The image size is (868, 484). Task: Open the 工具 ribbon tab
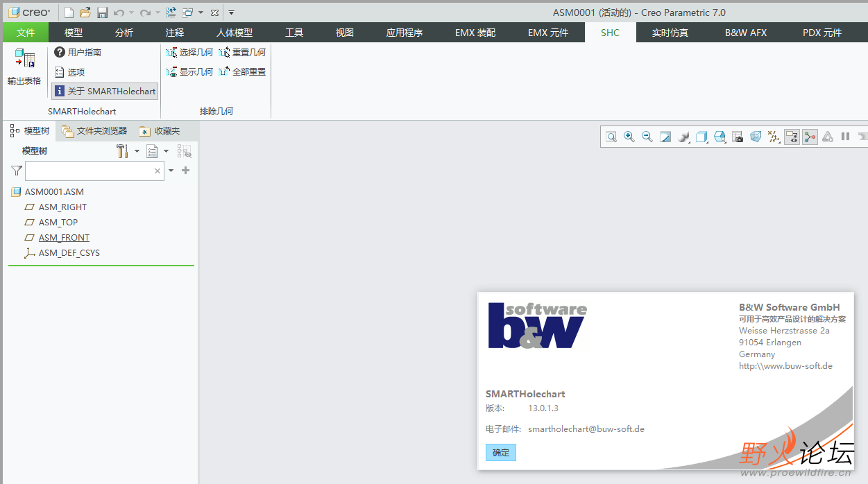click(294, 33)
